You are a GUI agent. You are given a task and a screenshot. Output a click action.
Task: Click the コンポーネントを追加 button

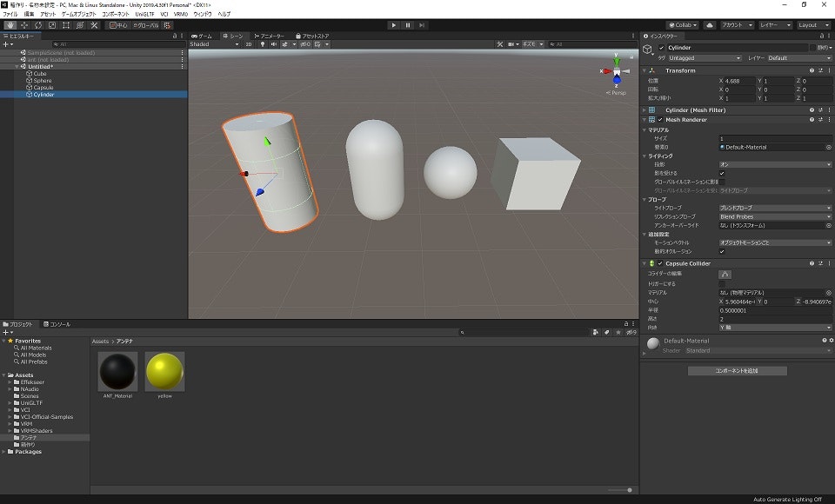(x=737, y=371)
